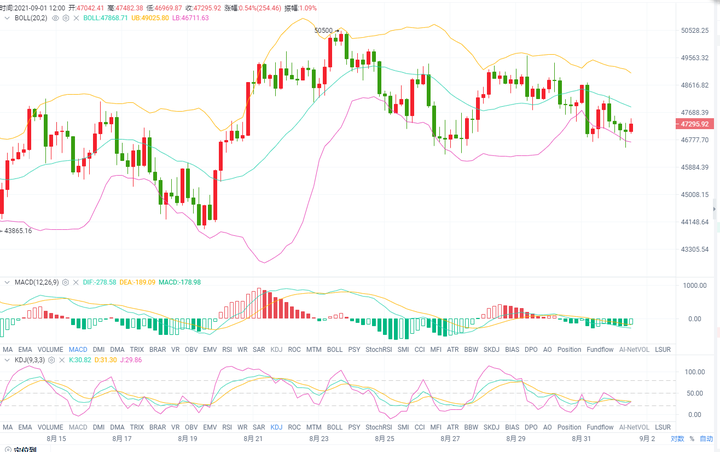Select SKDJ tab in bottom indicator row
720x452 pixels.
491,427
